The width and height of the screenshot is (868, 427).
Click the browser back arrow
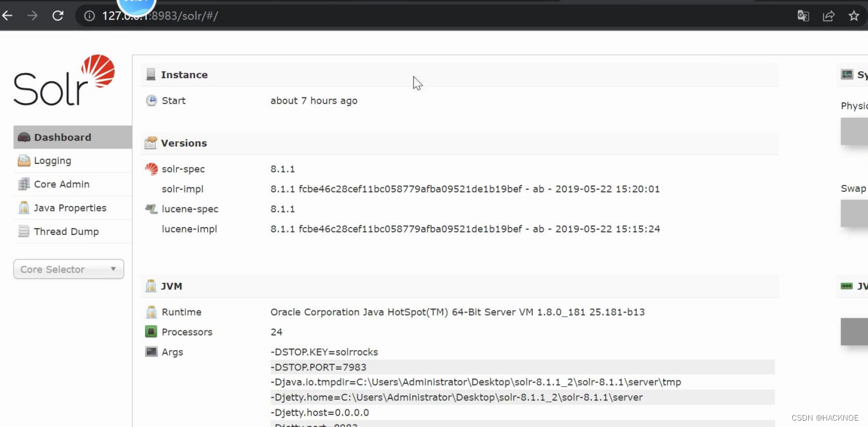(x=7, y=16)
